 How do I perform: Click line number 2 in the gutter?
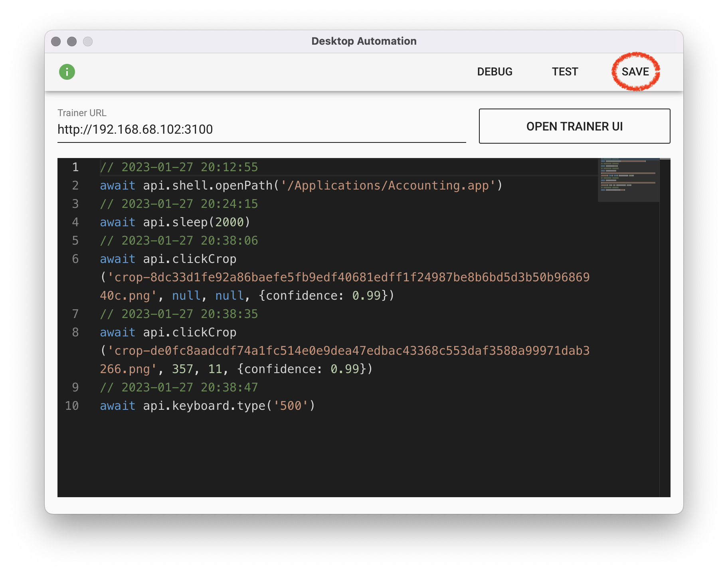(75, 186)
